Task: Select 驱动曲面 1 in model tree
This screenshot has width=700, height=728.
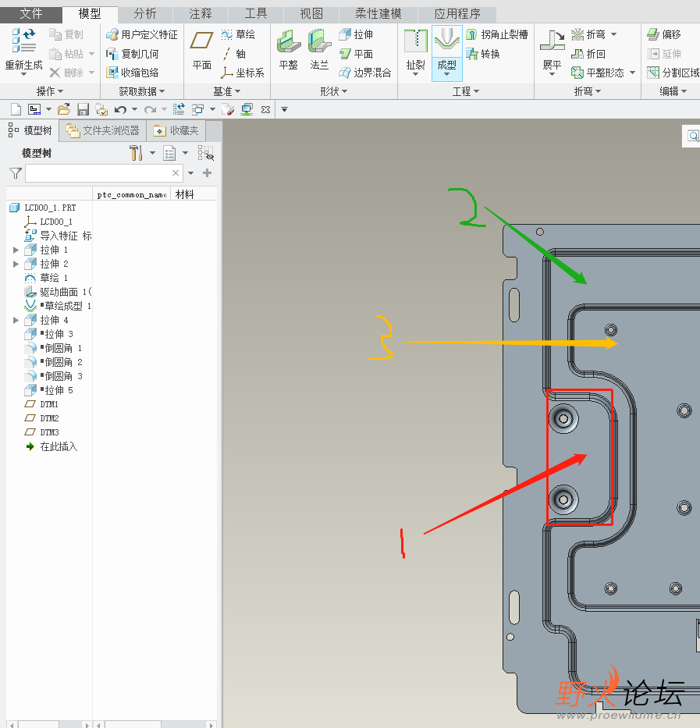Action: (58, 292)
